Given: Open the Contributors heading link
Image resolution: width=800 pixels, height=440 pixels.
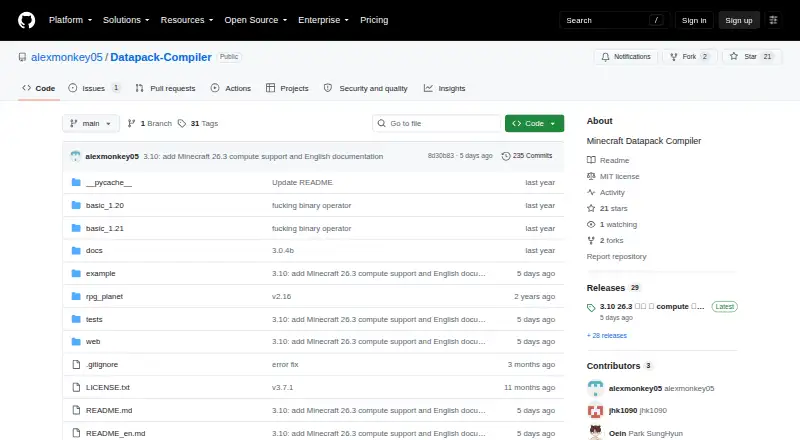Looking at the screenshot, I should (x=619, y=366).
